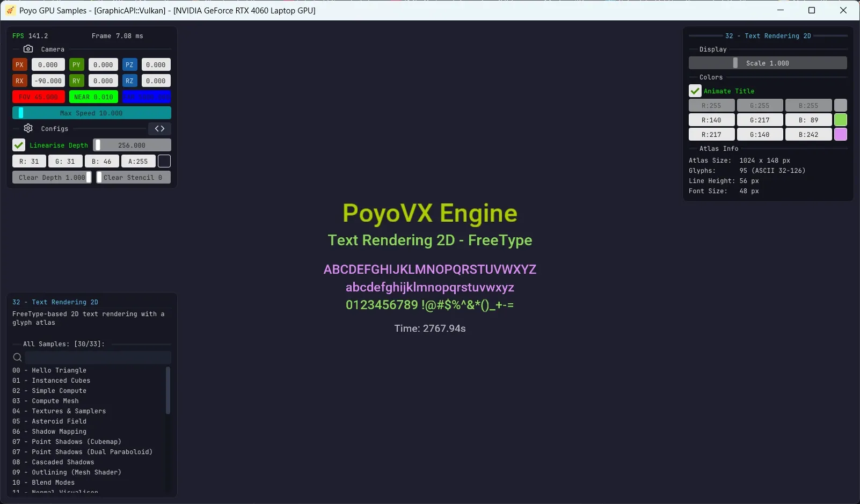This screenshot has height=504, width=860.
Task: Toggle the checkbox beside Clear Depth 1.000
Action: click(88, 177)
